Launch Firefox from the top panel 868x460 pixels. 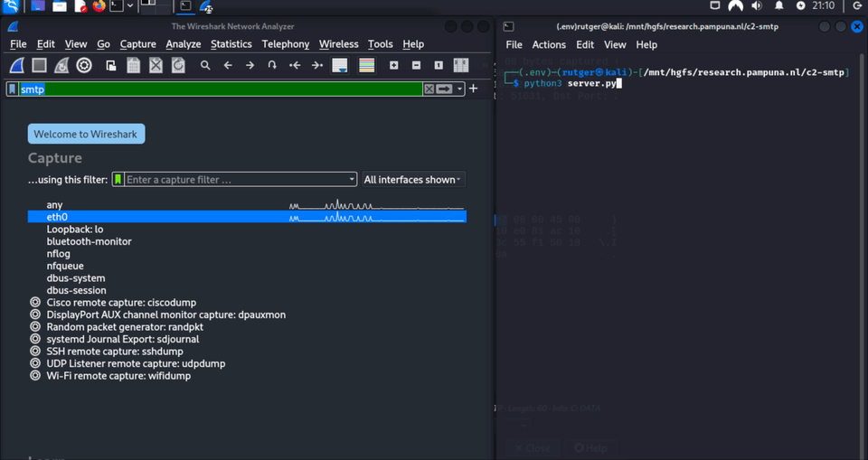99,6
